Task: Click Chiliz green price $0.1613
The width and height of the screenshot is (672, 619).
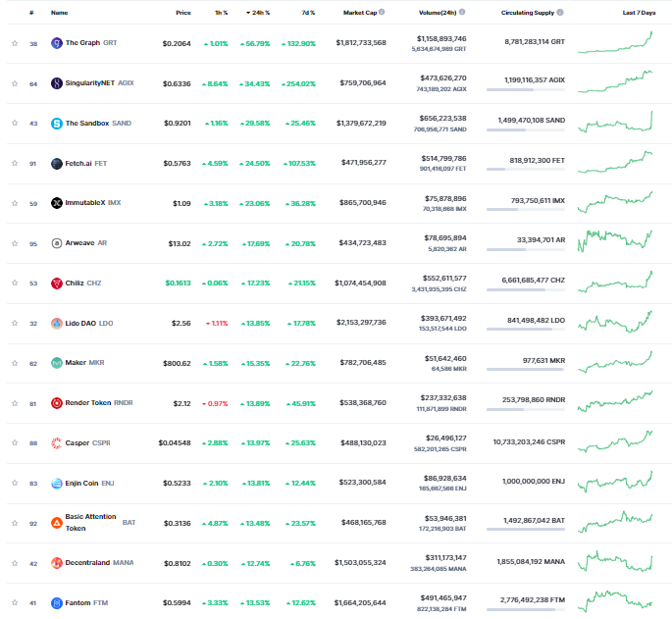Action: coord(178,284)
